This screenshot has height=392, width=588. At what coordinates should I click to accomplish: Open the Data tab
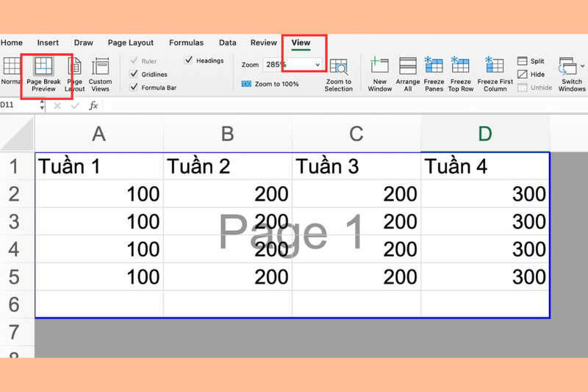pos(228,43)
